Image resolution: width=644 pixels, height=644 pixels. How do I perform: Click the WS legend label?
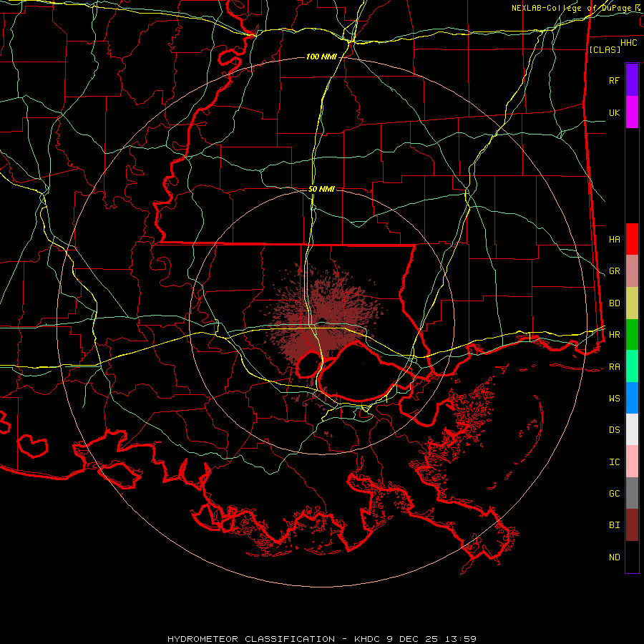tap(615, 399)
